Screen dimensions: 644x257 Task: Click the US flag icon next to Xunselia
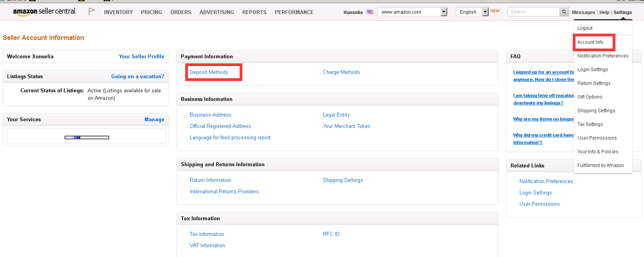(370, 12)
